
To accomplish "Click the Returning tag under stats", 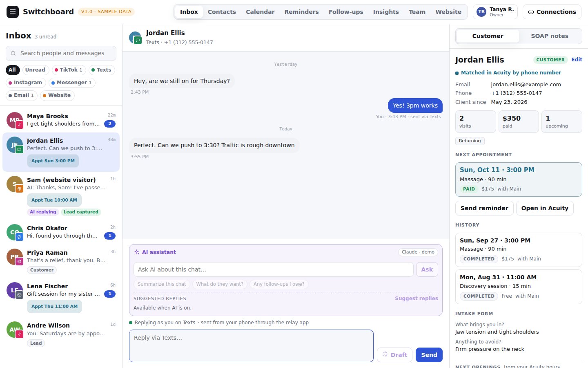I will click(x=470, y=141).
